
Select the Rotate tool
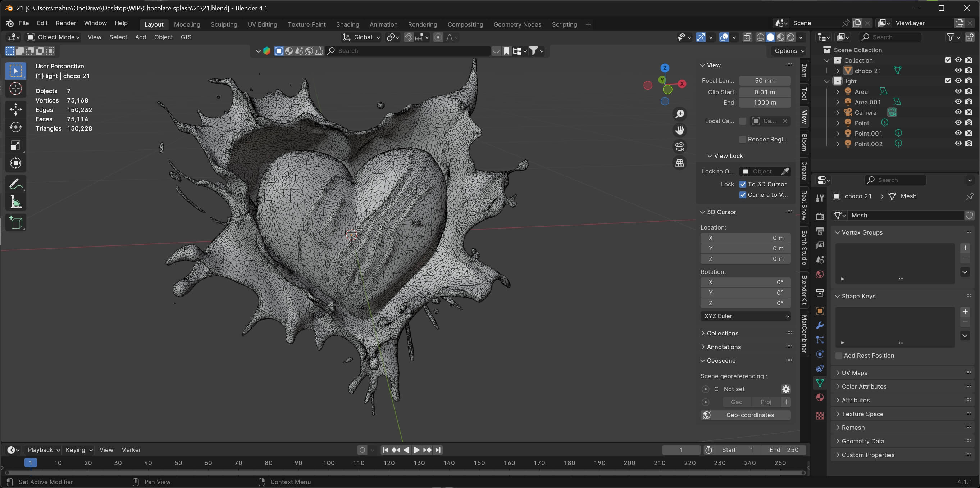click(x=15, y=127)
